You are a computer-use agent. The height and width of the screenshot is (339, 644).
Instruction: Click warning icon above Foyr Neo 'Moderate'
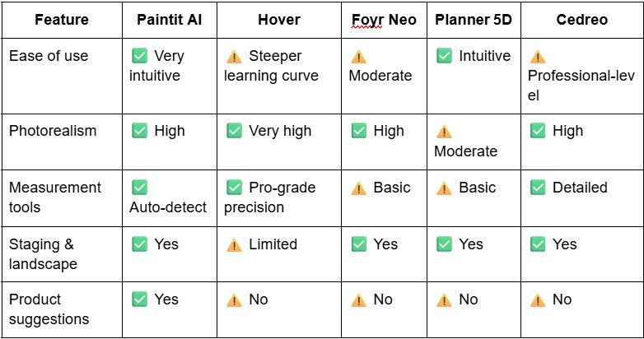click(359, 57)
